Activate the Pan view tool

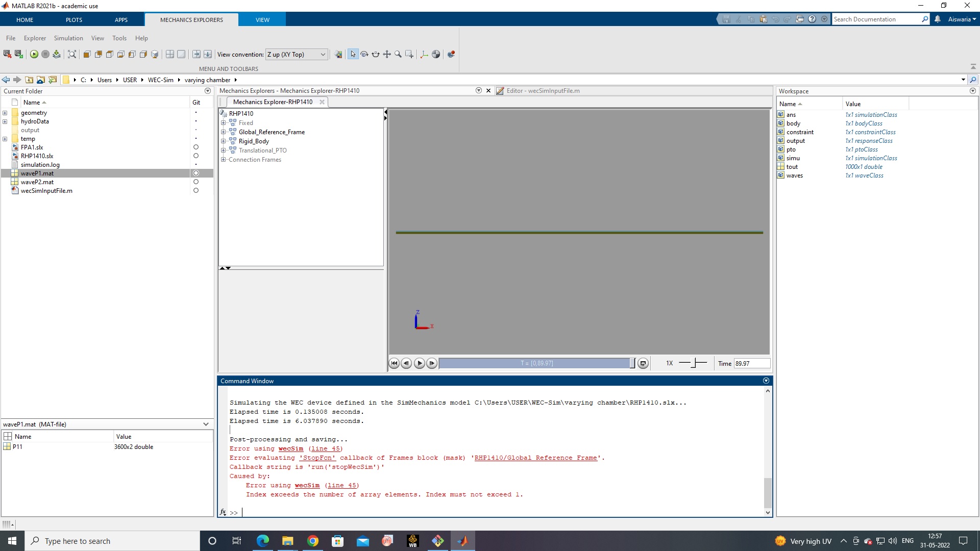coord(387,54)
